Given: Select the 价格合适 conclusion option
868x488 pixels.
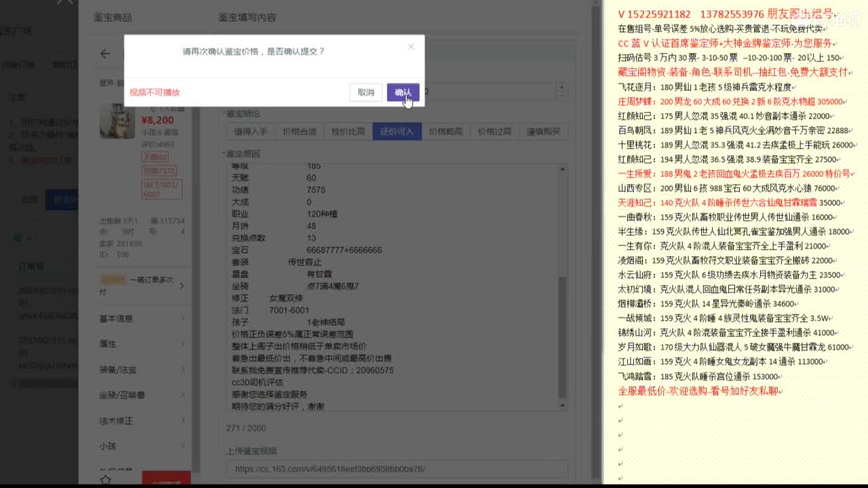Looking at the screenshot, I should coord(300,131).
